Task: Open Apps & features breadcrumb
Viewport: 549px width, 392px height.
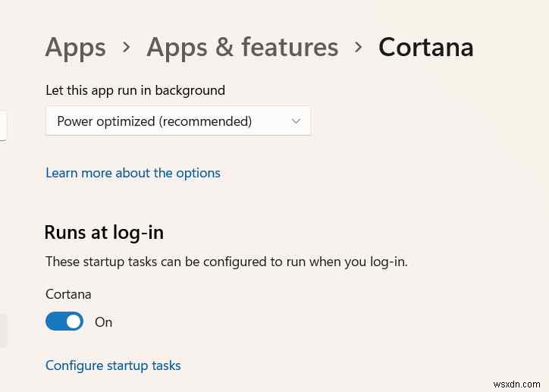Action: pos(243,47)
